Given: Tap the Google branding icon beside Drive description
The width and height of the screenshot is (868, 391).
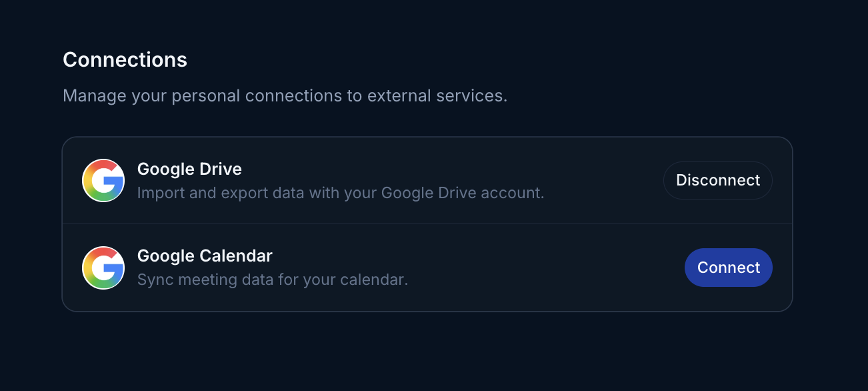Looking at the screenshot, I should tap(103, 180).
